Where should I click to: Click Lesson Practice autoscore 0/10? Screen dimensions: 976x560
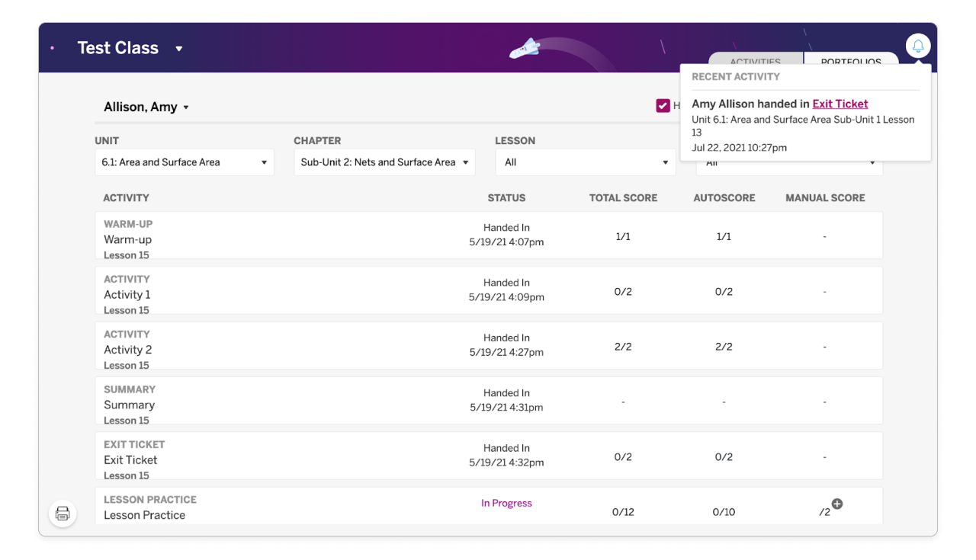coord(724,512)
